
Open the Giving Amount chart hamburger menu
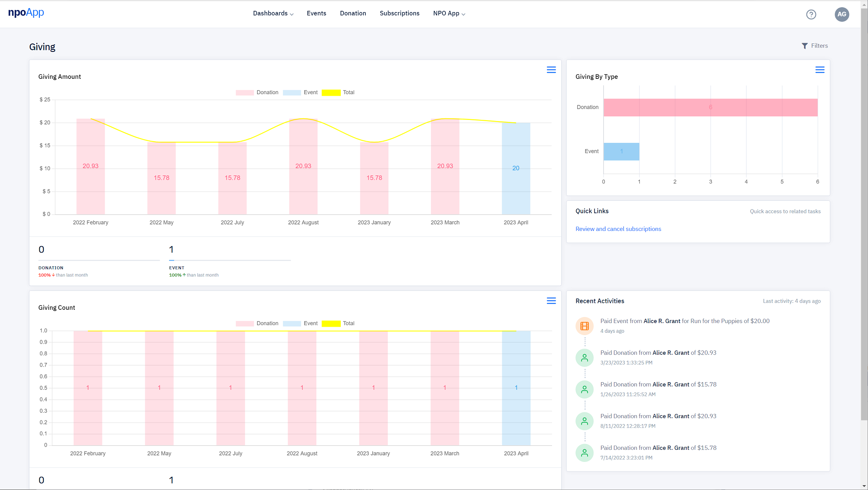551,70
